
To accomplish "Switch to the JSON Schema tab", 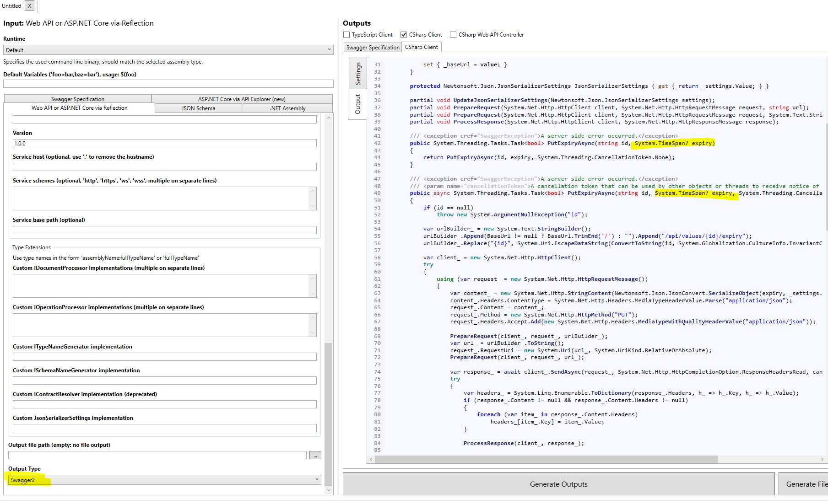I will tap(198, 108).
